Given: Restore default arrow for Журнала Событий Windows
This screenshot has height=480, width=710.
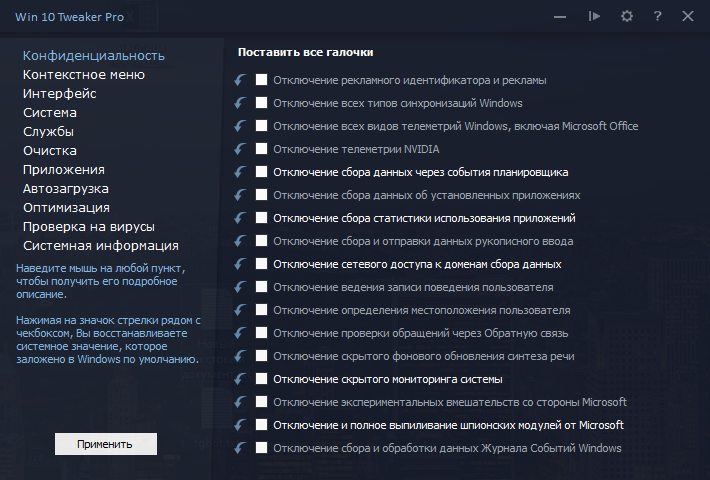Looking at the screenshot, I should tap(240, 448).
